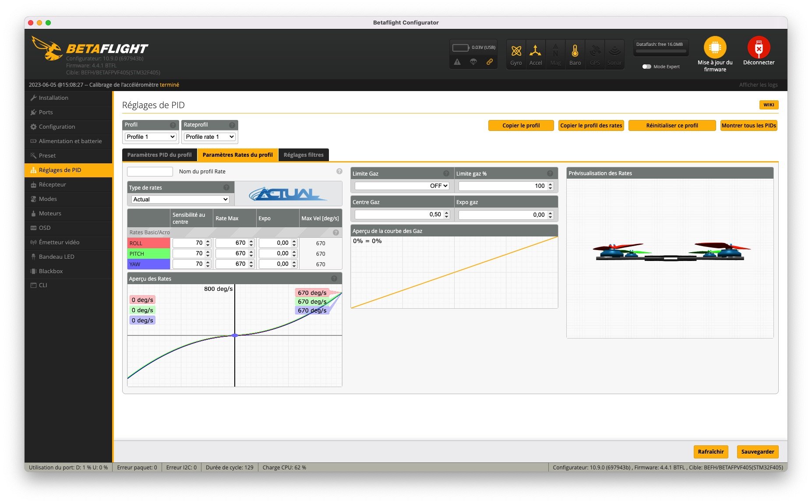Image resolution: width=812 pixels, height=504 pixels.
Task: Click the Nom du profil Rate input
Action: click(150, 171)
